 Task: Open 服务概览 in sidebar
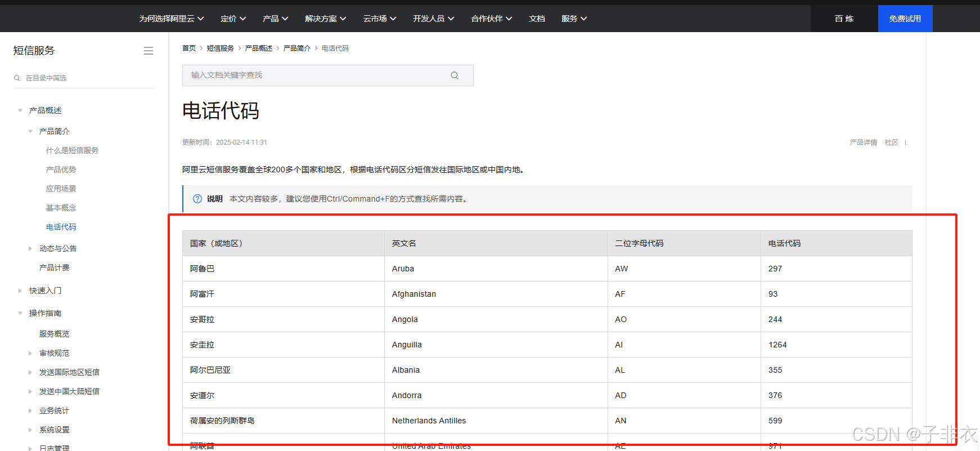pyautogui.click(x=54, y=334)
